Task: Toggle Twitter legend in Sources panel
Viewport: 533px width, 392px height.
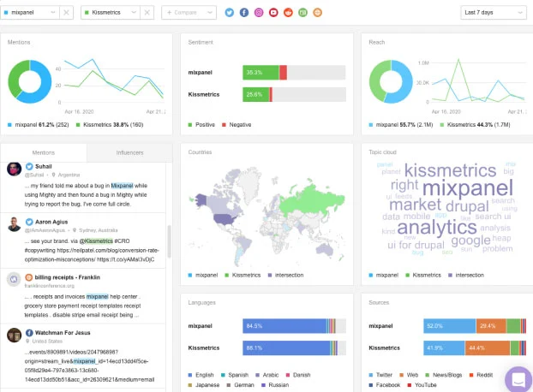Action: tap(380, 375)
